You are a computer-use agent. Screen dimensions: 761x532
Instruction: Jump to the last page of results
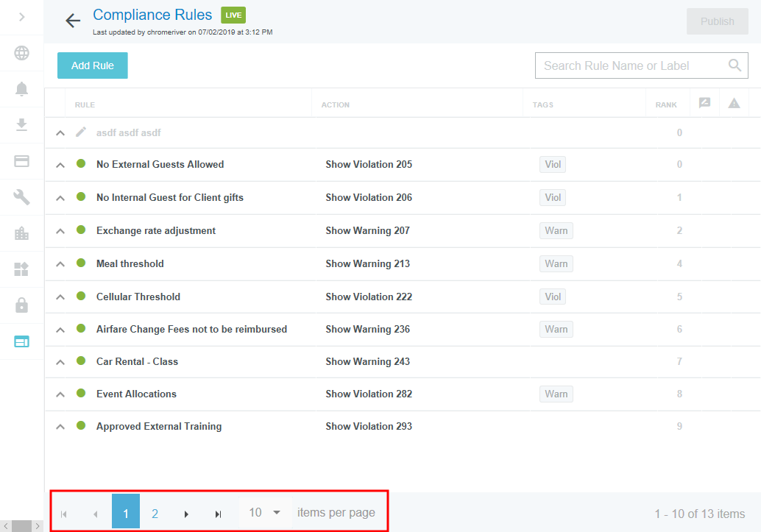click(218, 514)
